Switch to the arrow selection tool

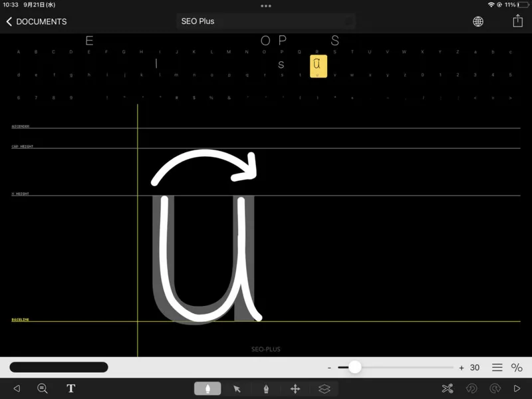pyautogui.click(x=237, y=388)
